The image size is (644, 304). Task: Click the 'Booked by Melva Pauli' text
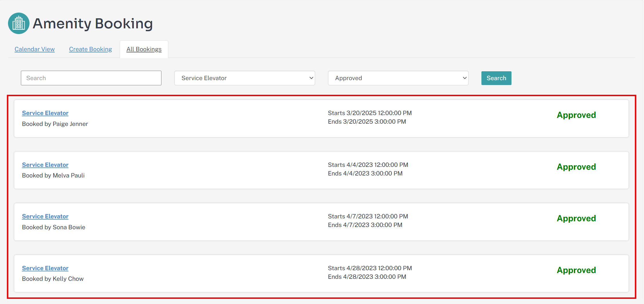[x=53, y=175]
